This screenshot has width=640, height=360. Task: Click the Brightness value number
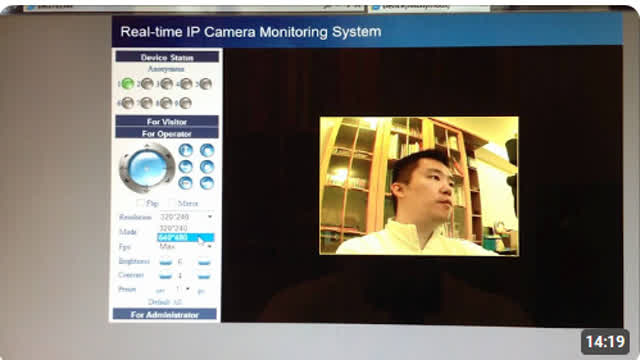click(180, 261)
